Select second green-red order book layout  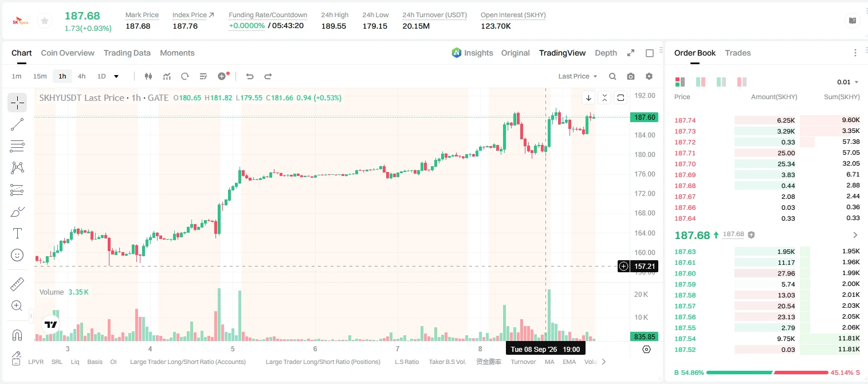coord(701,82)
